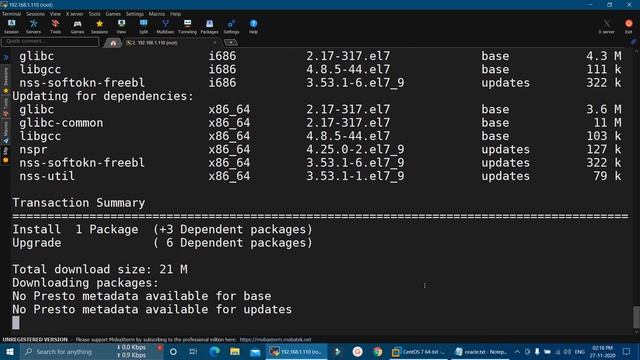Image resolution: width=640 pixels, height=360 pixels.
Task: Open the Settings toolbar icon
Action: pyautogui.click(x=231, y=26)
